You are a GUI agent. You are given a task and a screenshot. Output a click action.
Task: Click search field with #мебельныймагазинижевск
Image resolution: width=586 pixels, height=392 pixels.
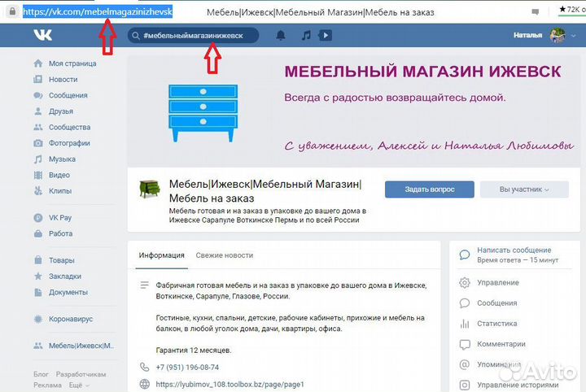click(193, 36)
